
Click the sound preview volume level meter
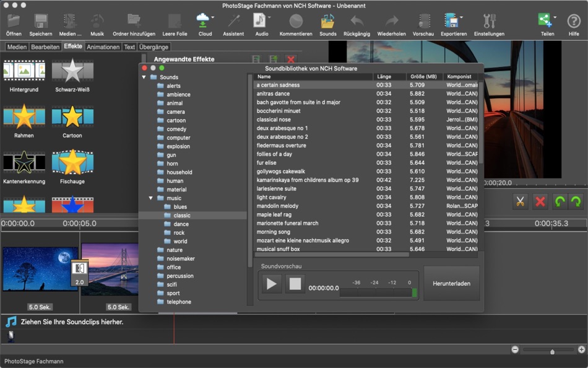coord(378,292)
